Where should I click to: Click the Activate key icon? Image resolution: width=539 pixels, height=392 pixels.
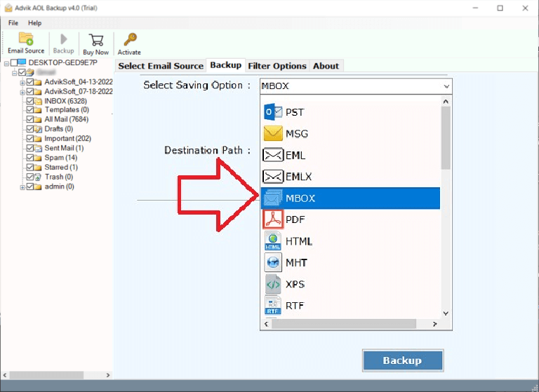(130, 39)
